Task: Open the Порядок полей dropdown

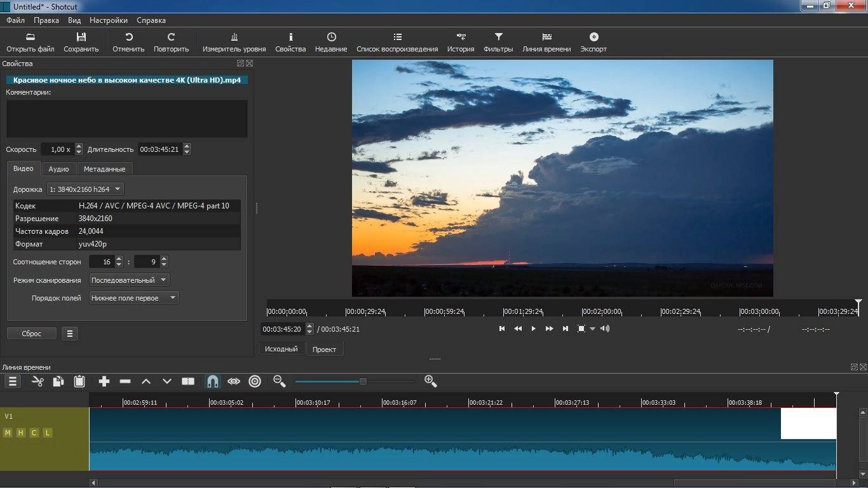Action: [x=134, y=297]
